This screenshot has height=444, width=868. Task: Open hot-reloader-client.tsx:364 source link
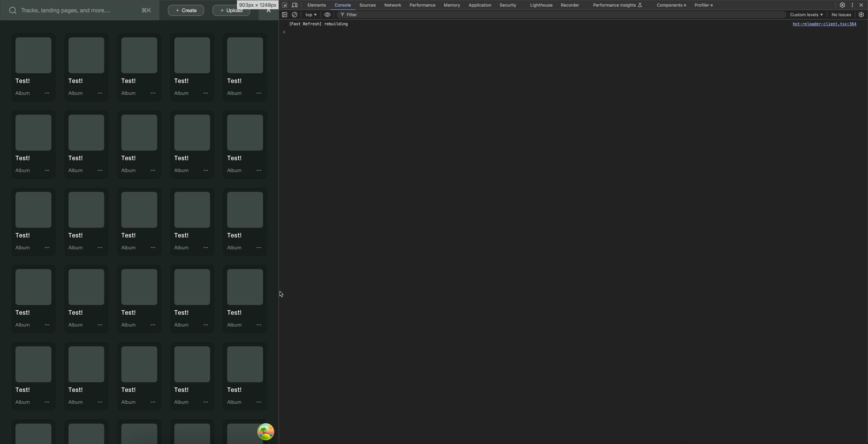(x=824, y=24)
